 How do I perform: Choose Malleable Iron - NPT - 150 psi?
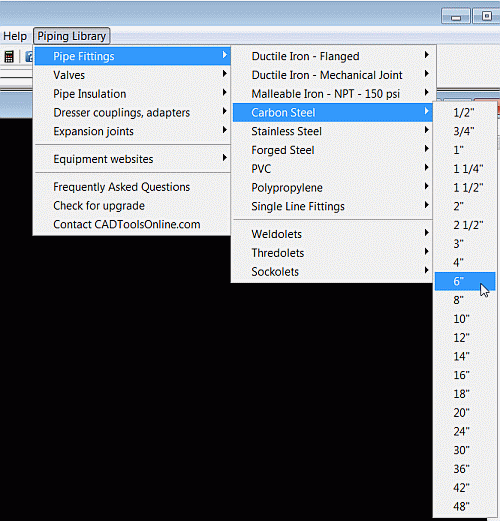coord(332,94)
